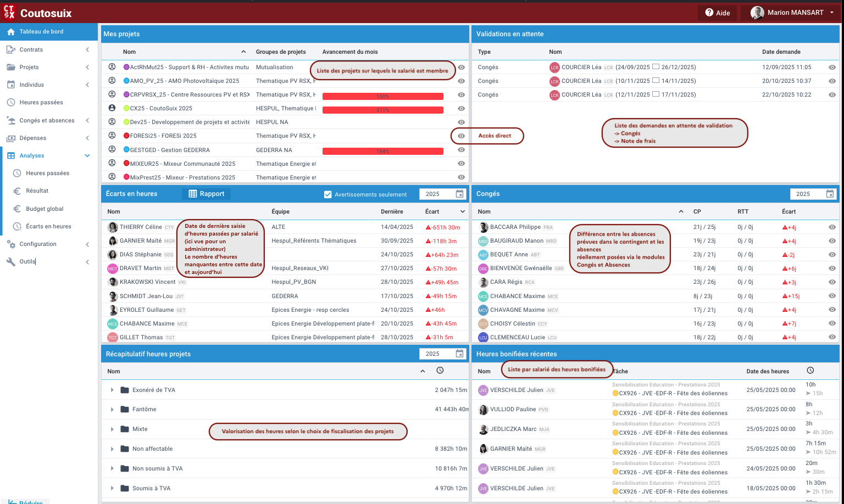
Task: Expand the Exonéré de TVA folder
Action: [112, 390]
